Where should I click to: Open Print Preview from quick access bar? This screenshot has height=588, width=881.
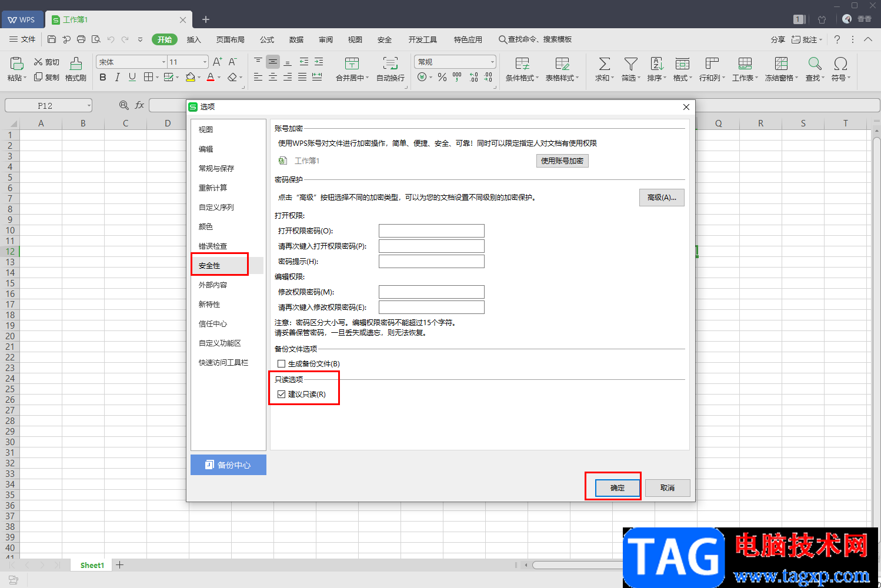coord(96,39)
